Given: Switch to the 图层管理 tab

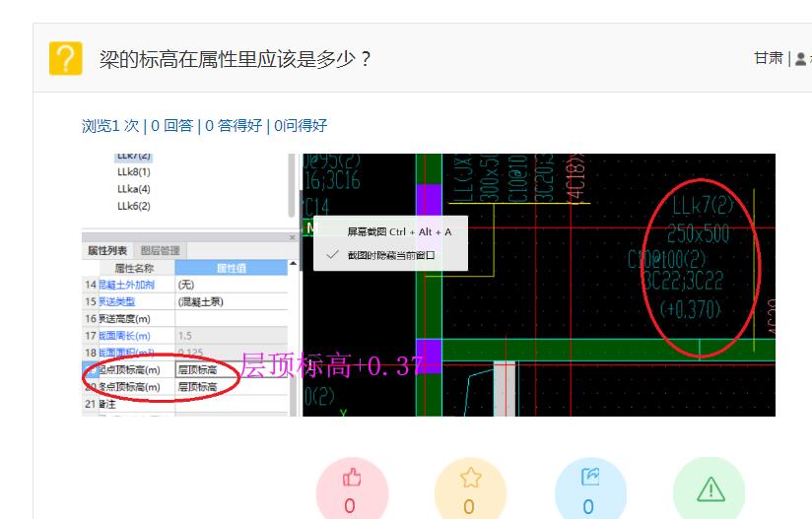Looking at the screenshot, I should 160,250.
